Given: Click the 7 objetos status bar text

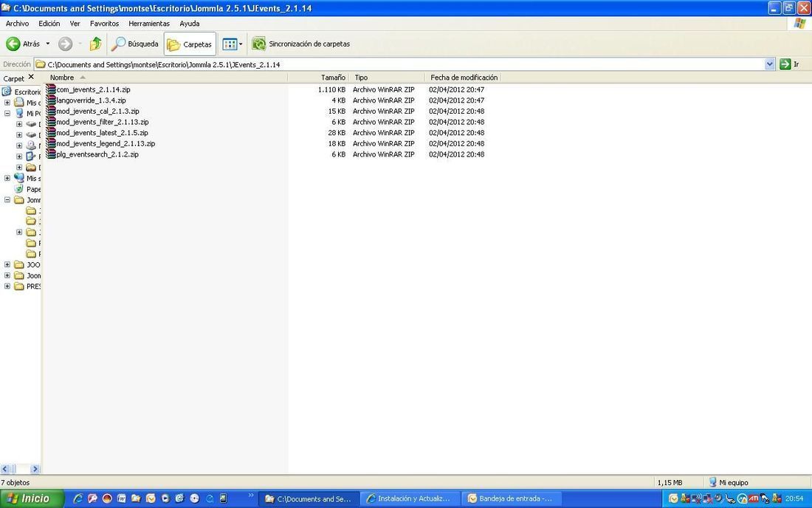Looking at the screenshot, I should (x=16, y=483).
